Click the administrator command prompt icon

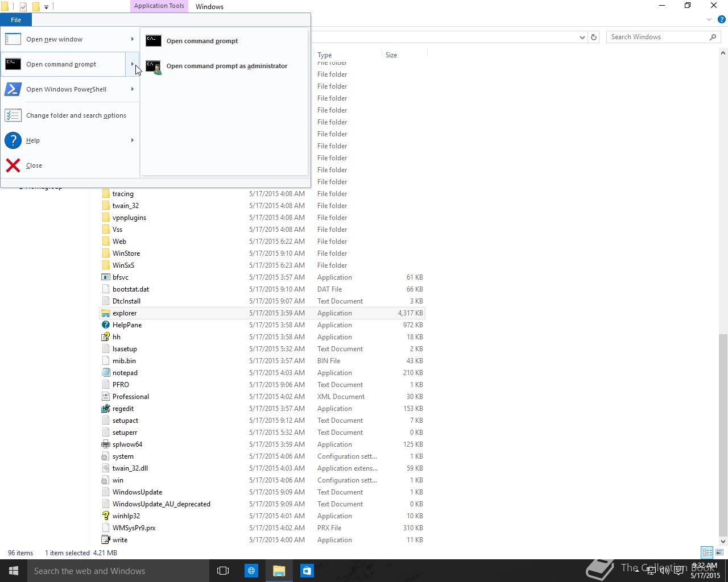[154, 66]
